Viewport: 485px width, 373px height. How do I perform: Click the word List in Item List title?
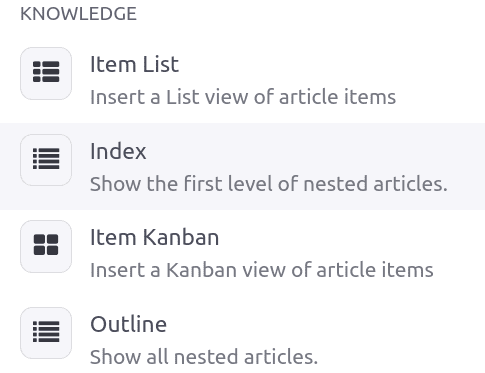(161, 64)
